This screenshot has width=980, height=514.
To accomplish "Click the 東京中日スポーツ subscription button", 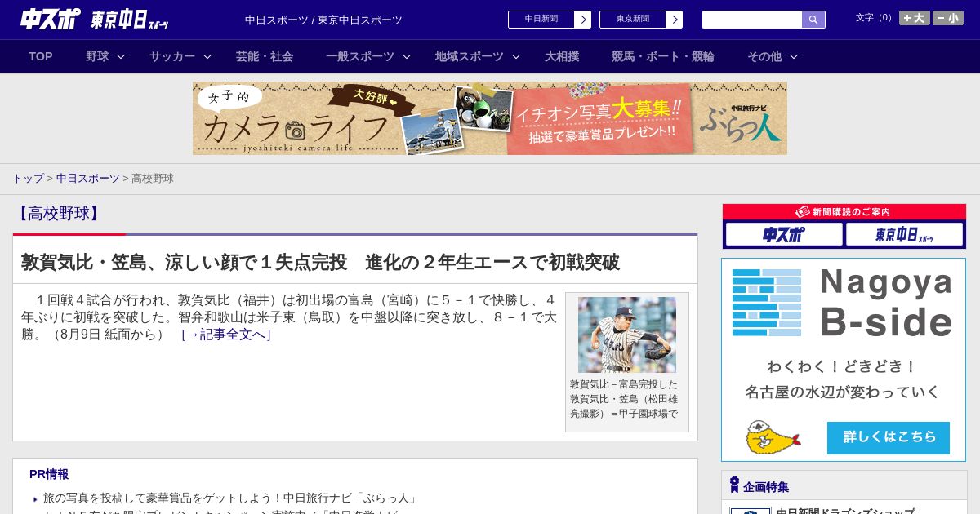I will (904, 235).
